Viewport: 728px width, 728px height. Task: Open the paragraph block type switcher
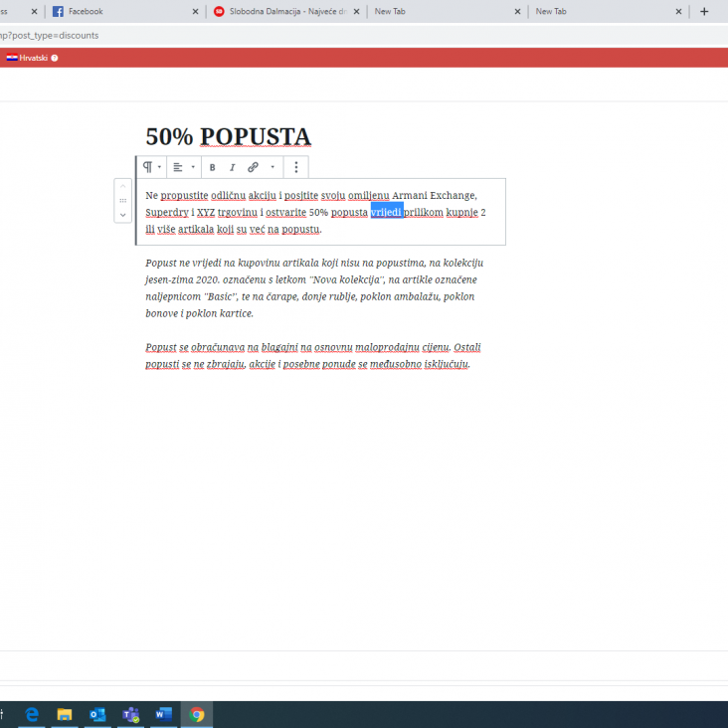152,167
